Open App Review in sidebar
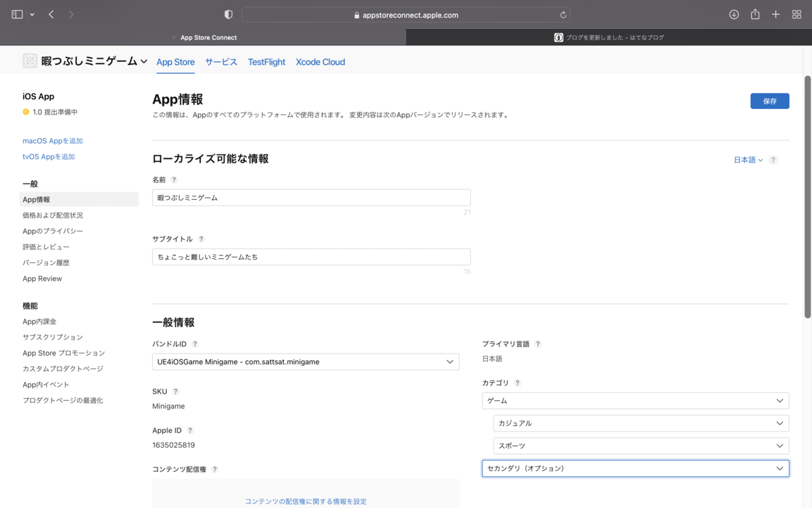This screenshot has width=812, height=508. [42, 278]
